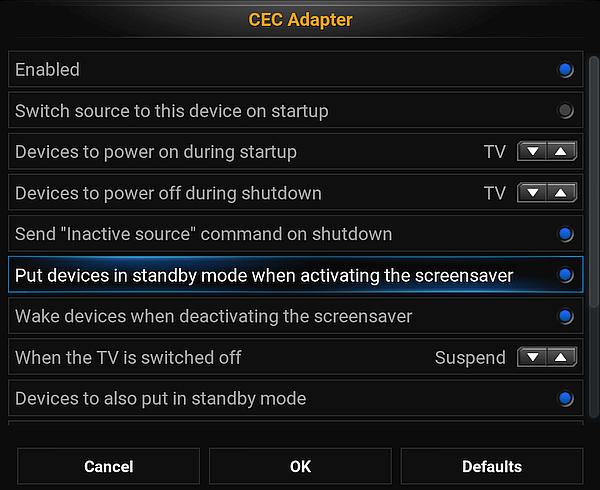
Task: Click the TV value for power off during shutdown
Action: click(495, 193)
